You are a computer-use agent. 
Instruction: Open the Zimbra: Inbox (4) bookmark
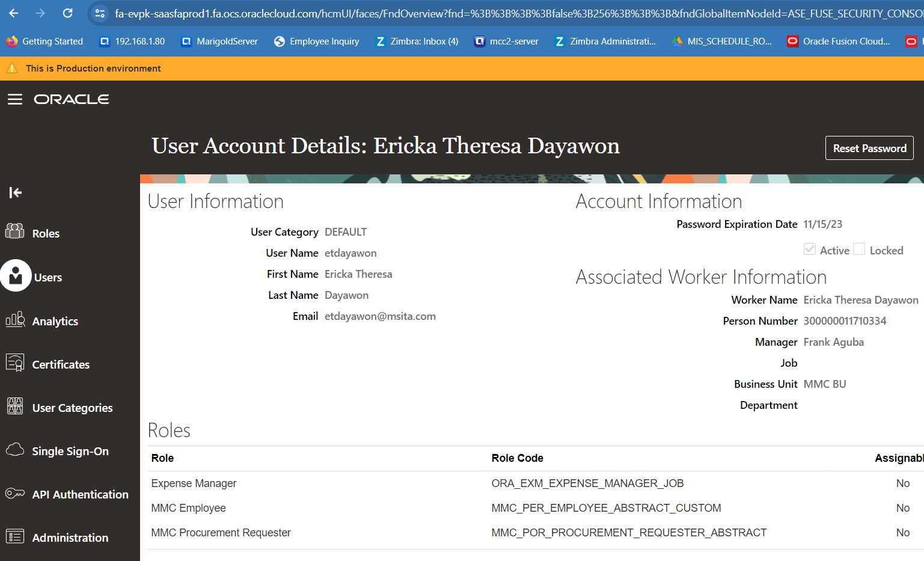[x=417, y=41]
